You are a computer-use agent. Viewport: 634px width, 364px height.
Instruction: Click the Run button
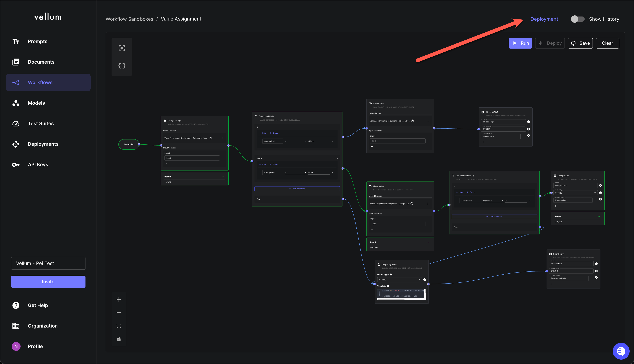point(520,43)
